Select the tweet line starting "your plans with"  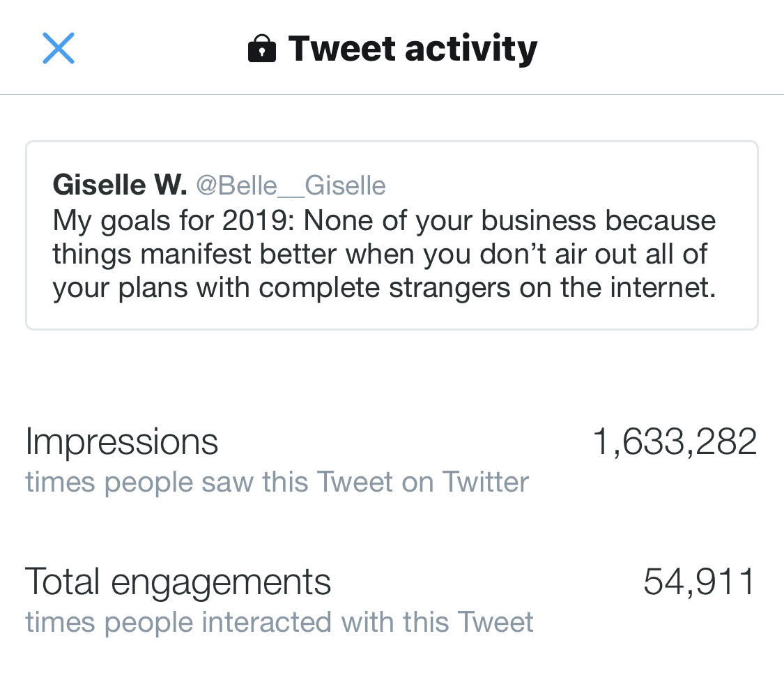384,288
